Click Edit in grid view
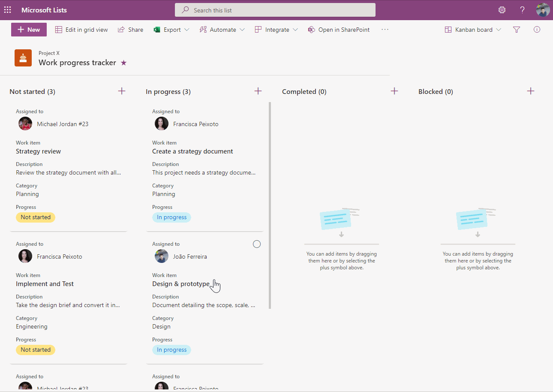553x392 pixels. point(81,30)
